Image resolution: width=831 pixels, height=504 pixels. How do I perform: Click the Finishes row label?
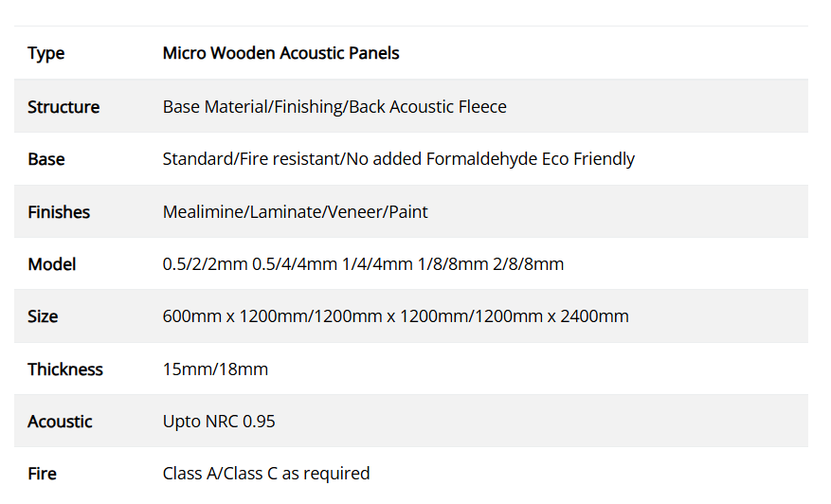(x=59, y=212)
